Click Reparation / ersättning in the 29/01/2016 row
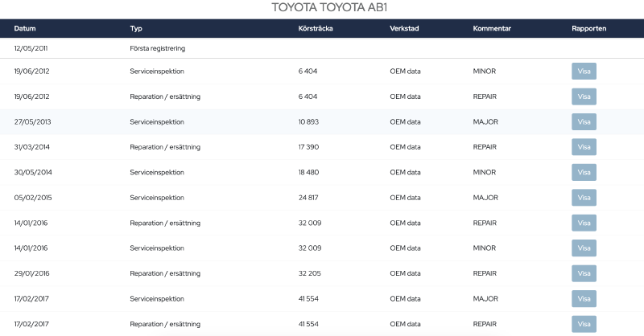Image resolution: width=644 pixels, height=336 pixels. point(165,273)
